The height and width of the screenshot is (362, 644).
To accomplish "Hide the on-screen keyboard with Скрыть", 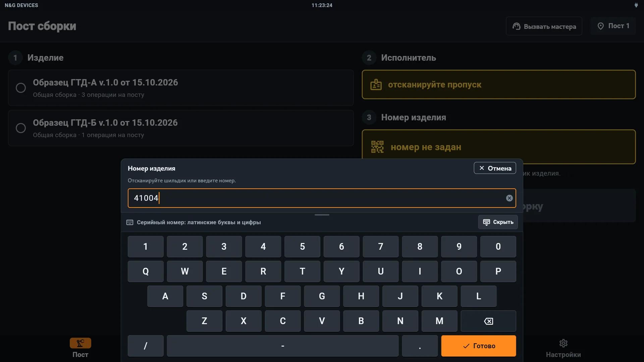I will [498, 222].
